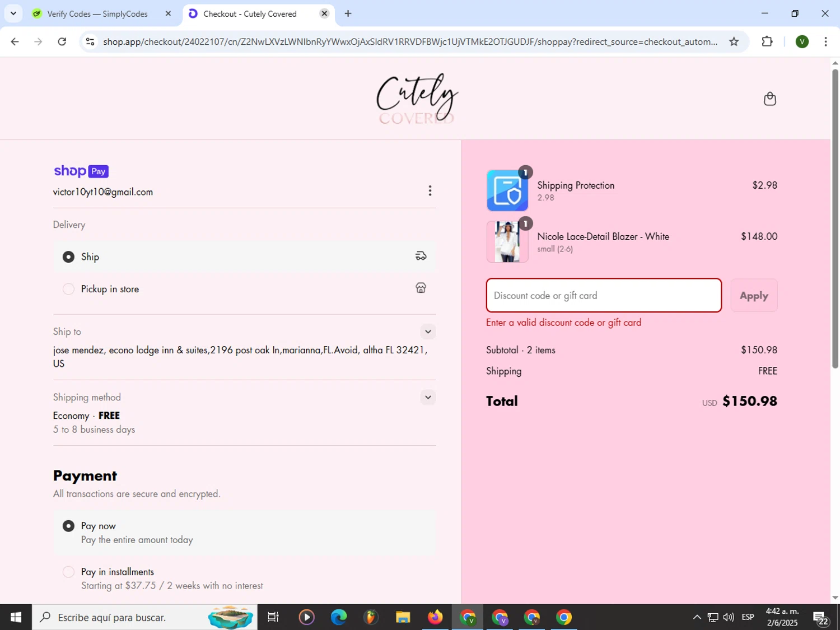Click the taskbar clock showing 4:42 a. m.
The image size is (840, 630).
(x=782, y=617)
